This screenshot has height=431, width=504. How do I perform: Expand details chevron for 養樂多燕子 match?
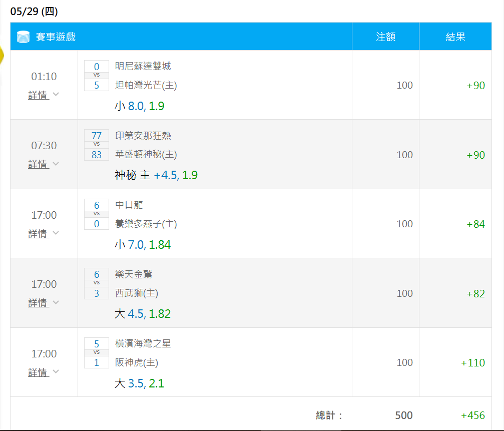pos(56,233)
